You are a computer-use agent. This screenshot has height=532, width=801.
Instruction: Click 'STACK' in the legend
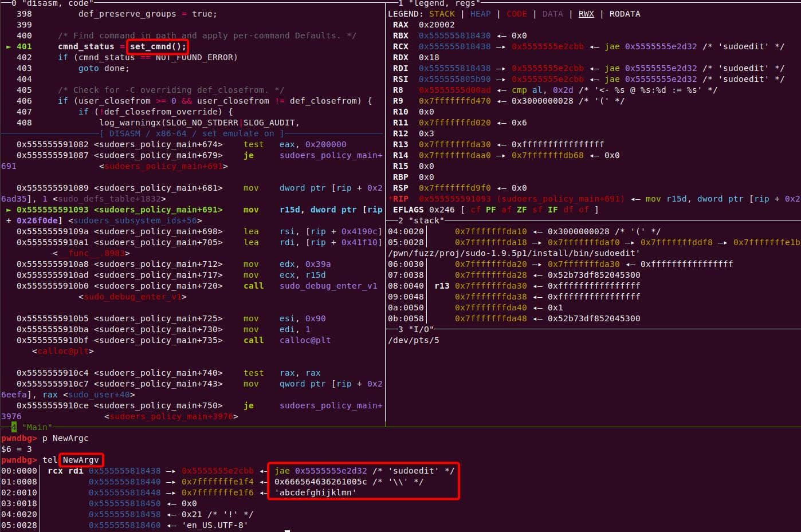pyautogui.click(x=442, y=14)
